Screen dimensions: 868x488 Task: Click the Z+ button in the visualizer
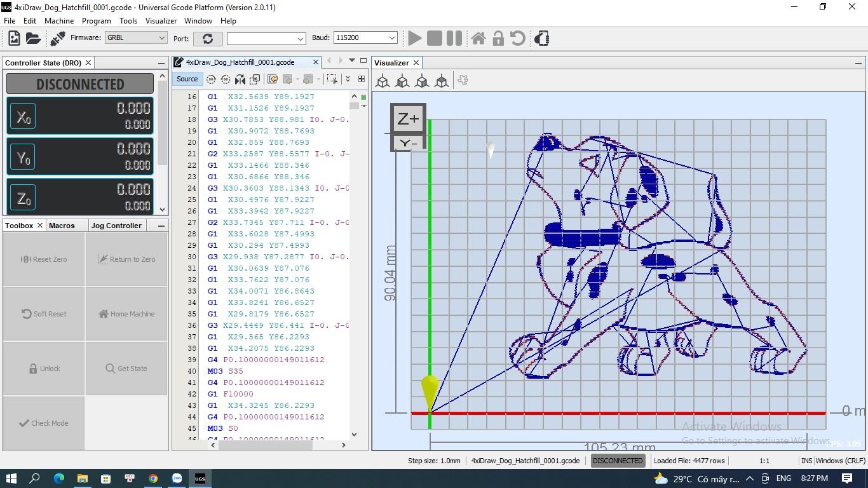click(408, 119)
